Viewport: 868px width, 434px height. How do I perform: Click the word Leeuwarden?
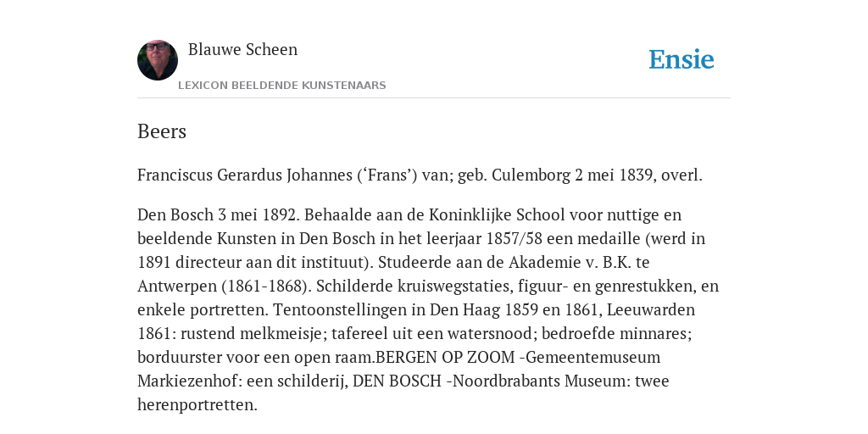pos(651,309)
